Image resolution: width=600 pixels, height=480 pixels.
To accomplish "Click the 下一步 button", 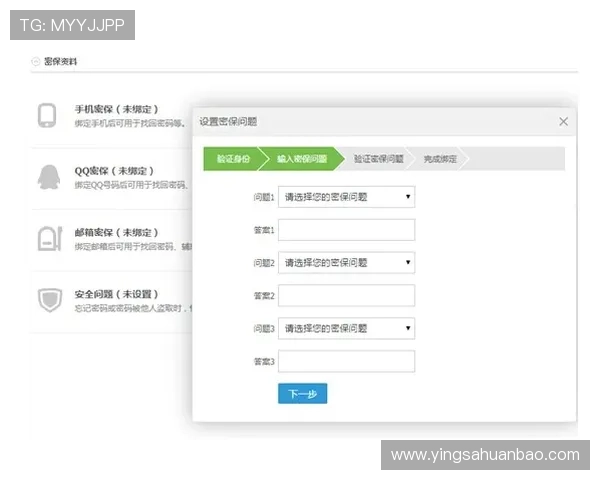I will (x=303, y=393).
